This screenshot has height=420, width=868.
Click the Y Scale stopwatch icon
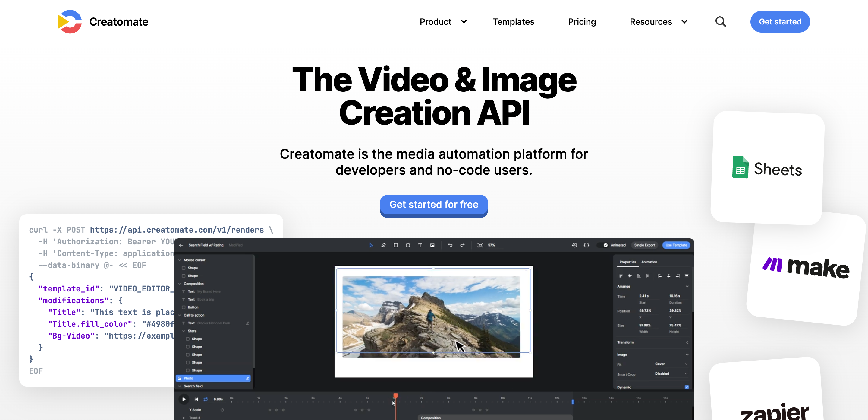coord(222,410)
